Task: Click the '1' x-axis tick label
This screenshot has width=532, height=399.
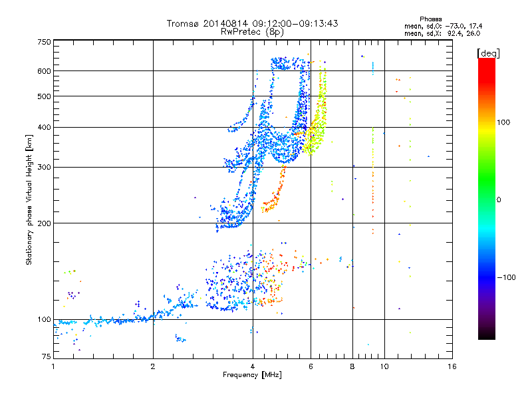Action: (x=53, y=366)
